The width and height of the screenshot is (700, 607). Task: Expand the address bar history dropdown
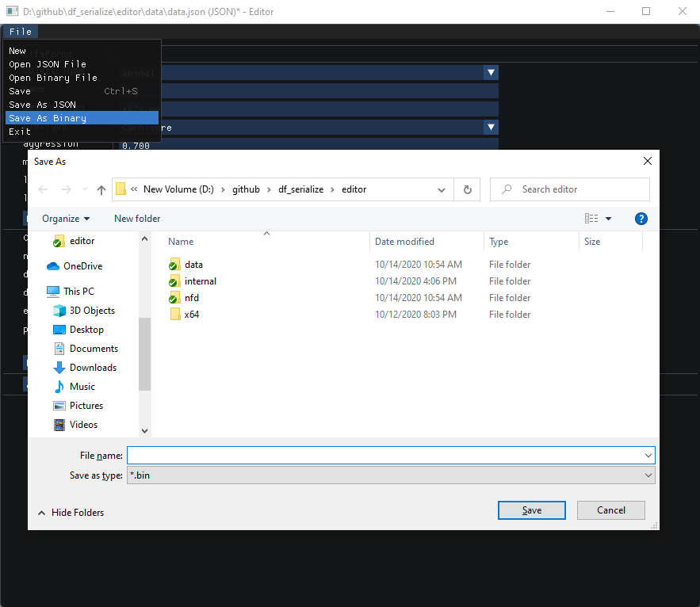(x=442, y=189)
